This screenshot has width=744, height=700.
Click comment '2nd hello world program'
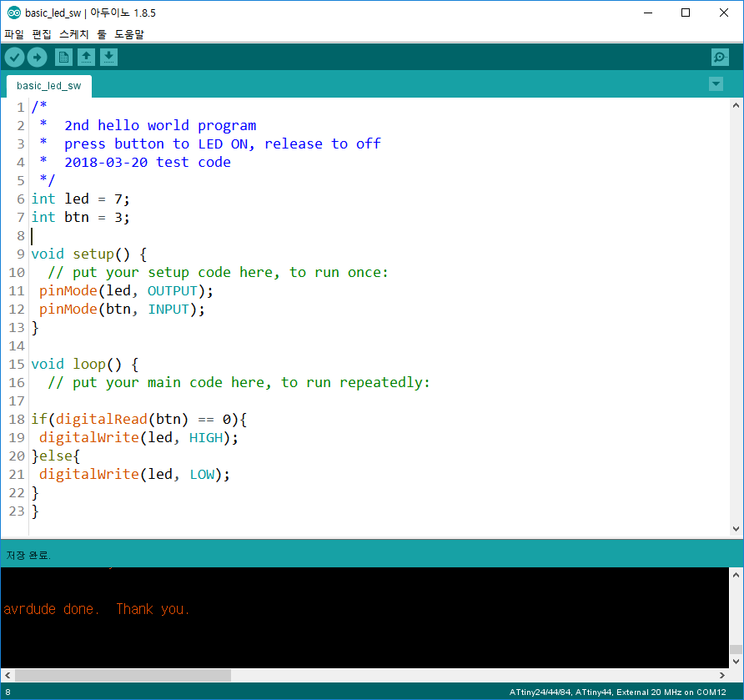coord(160,125)
